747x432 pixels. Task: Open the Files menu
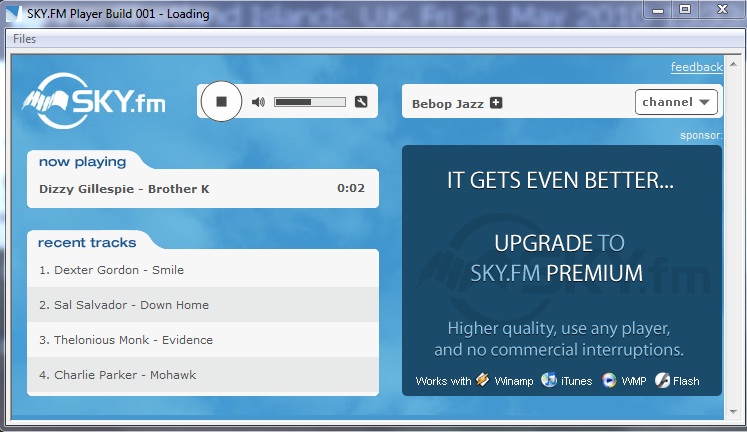pos(24,39)
